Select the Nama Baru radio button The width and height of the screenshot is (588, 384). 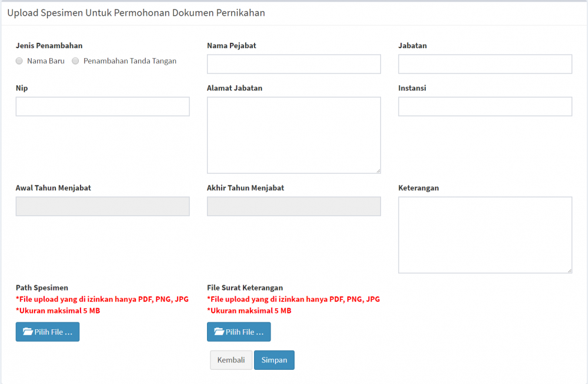click(19, 61)
